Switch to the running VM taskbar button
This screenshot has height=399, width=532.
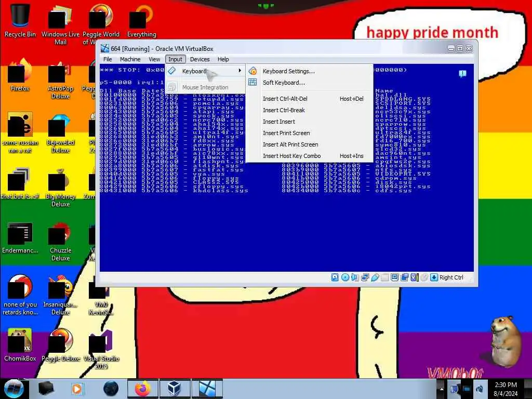(x=207, y=389)
